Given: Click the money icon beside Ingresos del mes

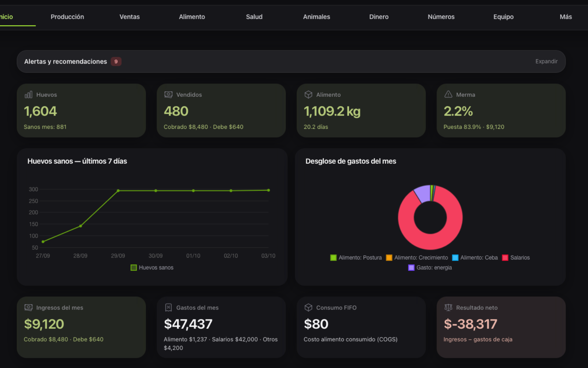Looking at the screenshot, I should 28,307.
